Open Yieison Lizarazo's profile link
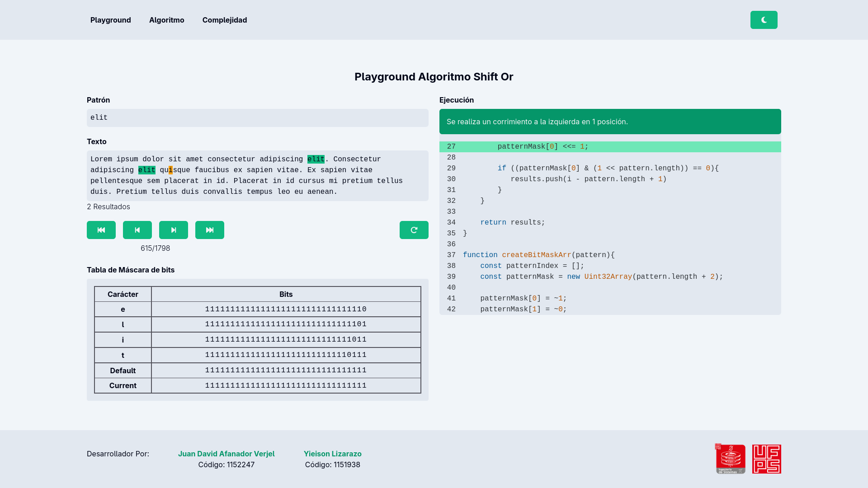 (332, 454)
